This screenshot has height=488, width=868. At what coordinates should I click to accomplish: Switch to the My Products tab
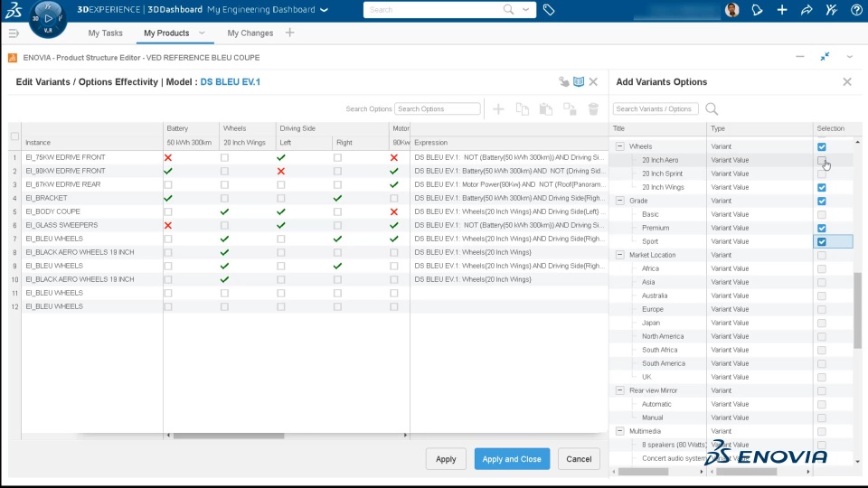click(166, 33)
